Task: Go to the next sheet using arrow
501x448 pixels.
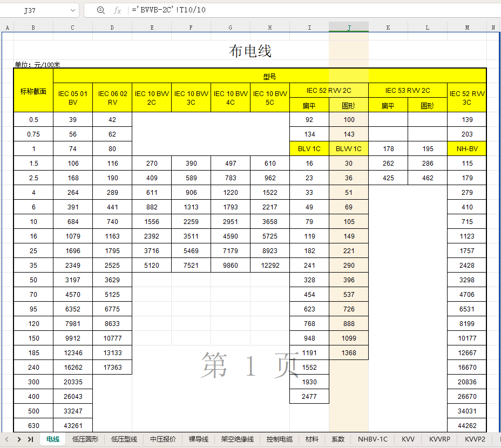Action: click(19, 439)
